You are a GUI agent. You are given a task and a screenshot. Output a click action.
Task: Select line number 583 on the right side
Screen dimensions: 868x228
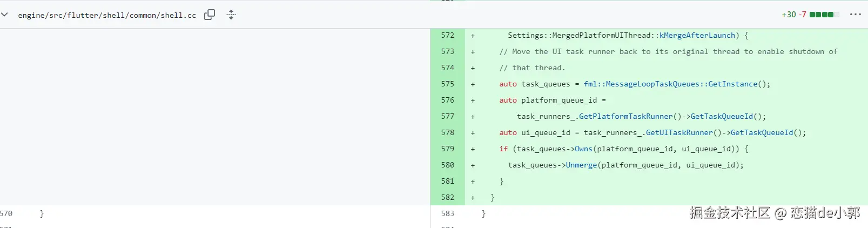[448, 213]
